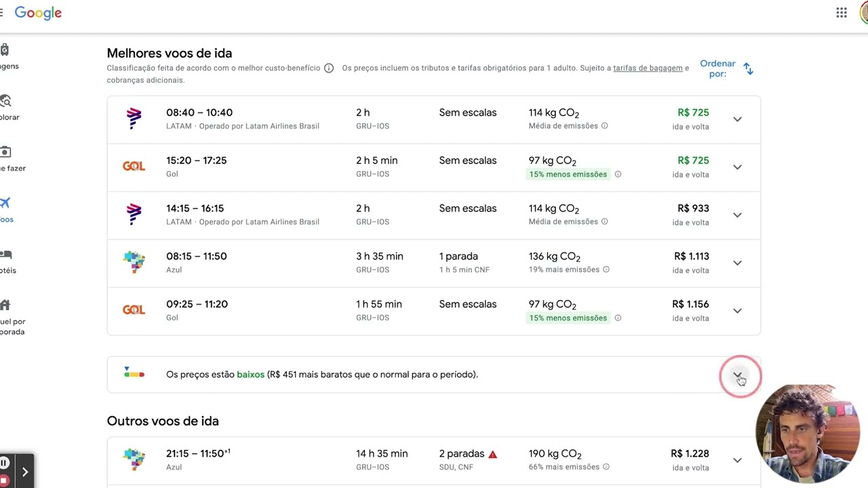
Task: Open the 'Ordenar por' sort button
Action: (726, 68)
